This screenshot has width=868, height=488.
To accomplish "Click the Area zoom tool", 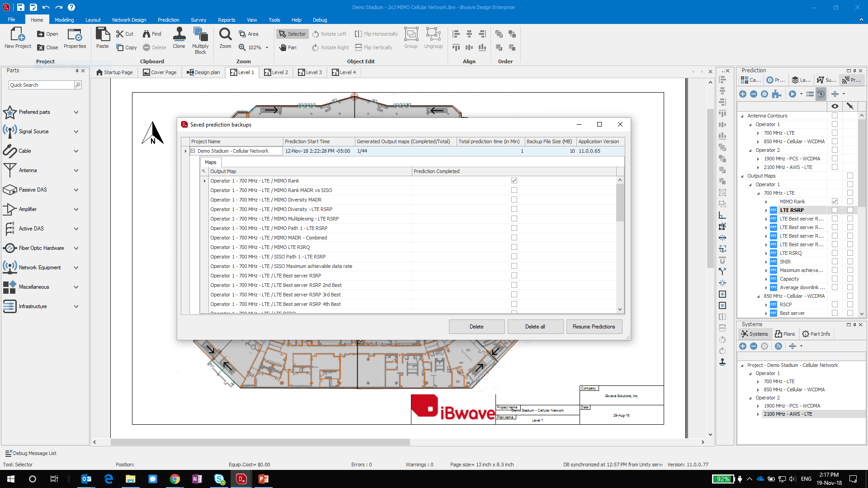I will 249,34.
